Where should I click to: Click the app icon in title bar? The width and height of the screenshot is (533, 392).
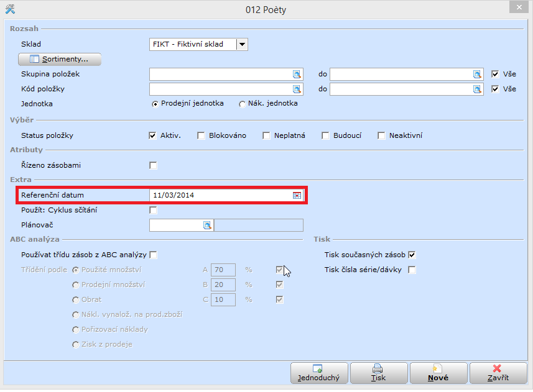10,9
